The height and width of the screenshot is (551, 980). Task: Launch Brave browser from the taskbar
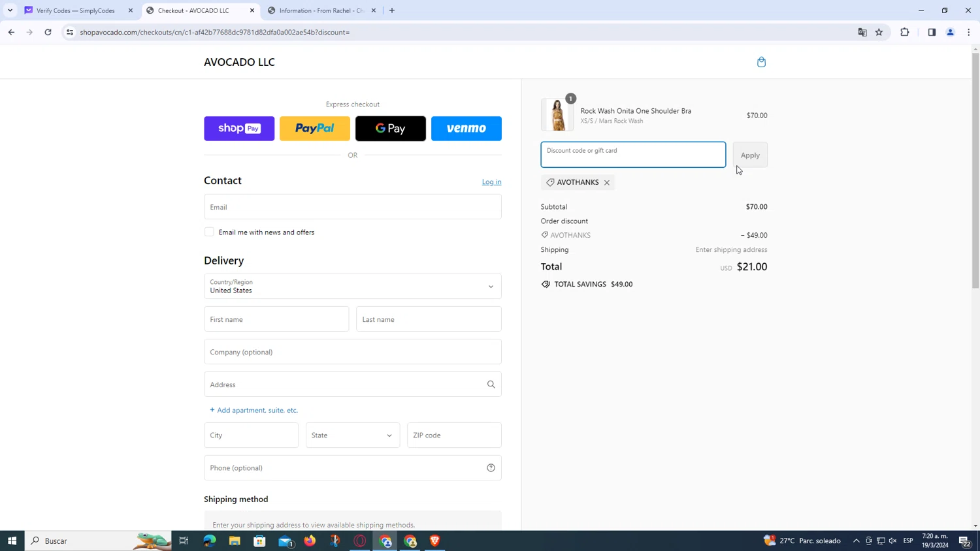coord(435,541)
